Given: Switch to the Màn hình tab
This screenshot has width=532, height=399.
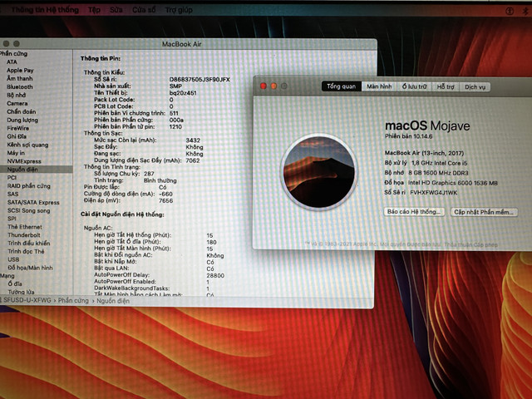Looking at the screenshot, I should [x=379, y=86].
